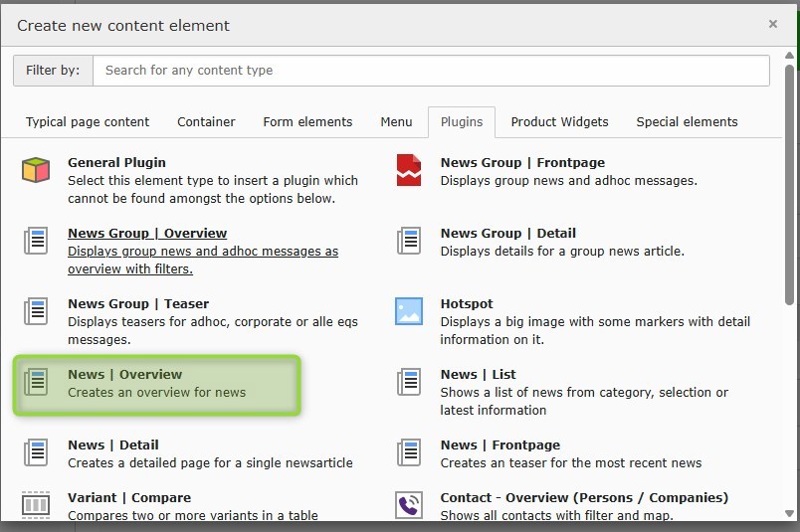800x532 pixels.
Task: Click the News List document icon
Action: [408, 382]
